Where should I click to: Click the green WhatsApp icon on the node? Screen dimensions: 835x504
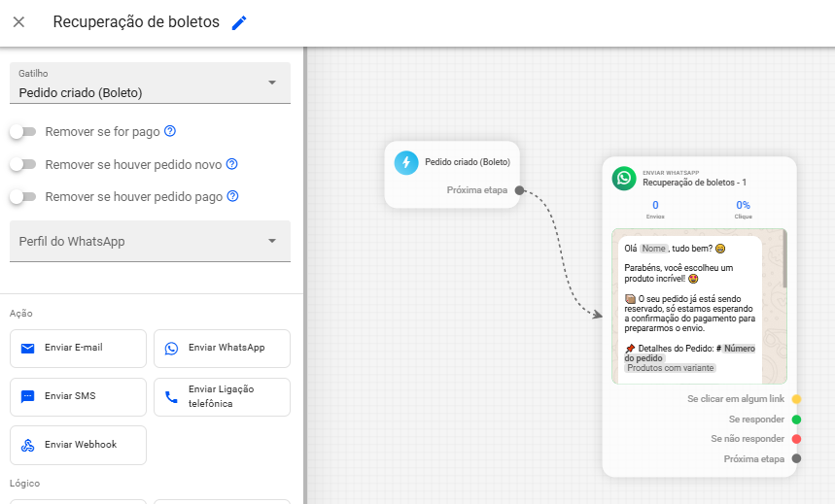[x=623, y=178]
